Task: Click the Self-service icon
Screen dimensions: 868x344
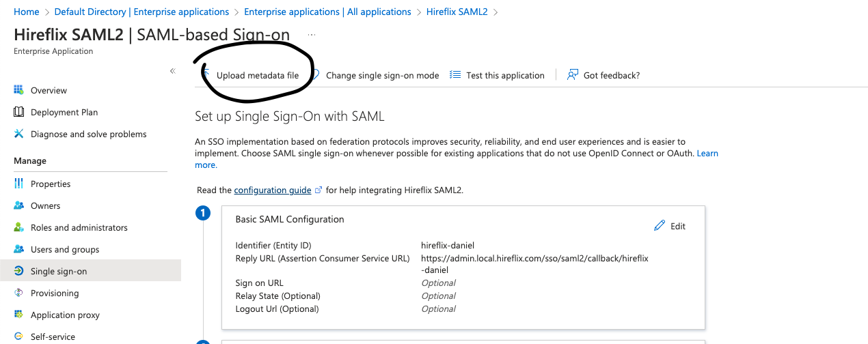Action: (x=18, y=336)
